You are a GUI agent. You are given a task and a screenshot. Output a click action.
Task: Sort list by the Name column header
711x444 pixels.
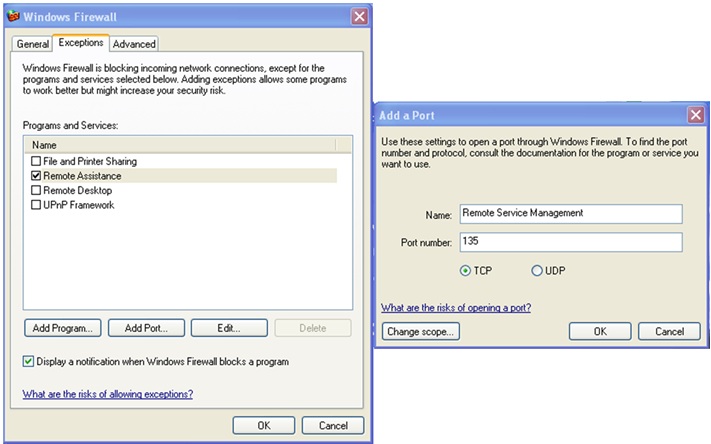tap(180, 145)
